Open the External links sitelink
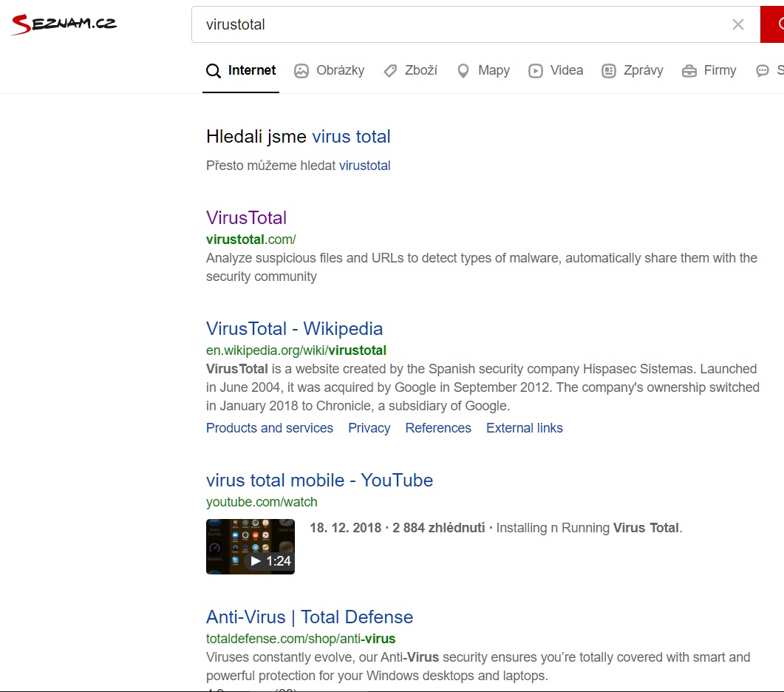This screenshot has width=784, height=692. click(525, 428)
